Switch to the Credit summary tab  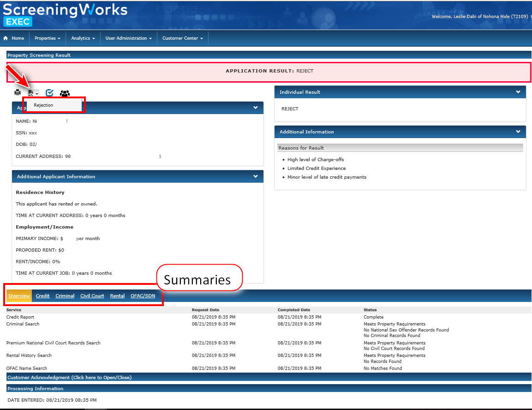click(x=43, y=295)
